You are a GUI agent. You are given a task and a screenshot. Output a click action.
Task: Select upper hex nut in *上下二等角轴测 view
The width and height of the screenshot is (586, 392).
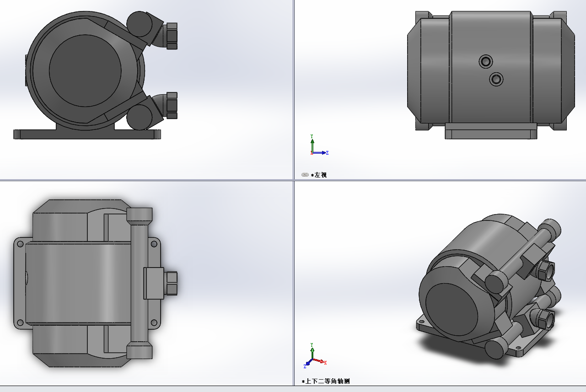click(546, 271)
